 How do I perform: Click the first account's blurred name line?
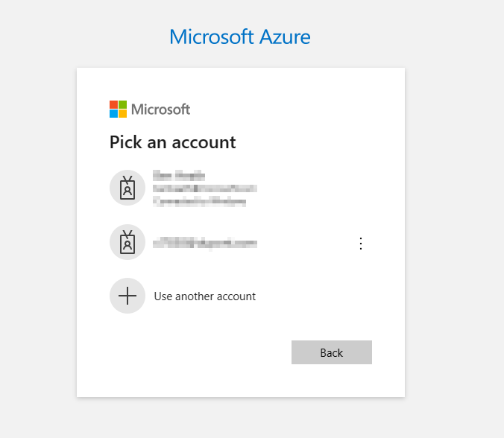coord(179,176)
